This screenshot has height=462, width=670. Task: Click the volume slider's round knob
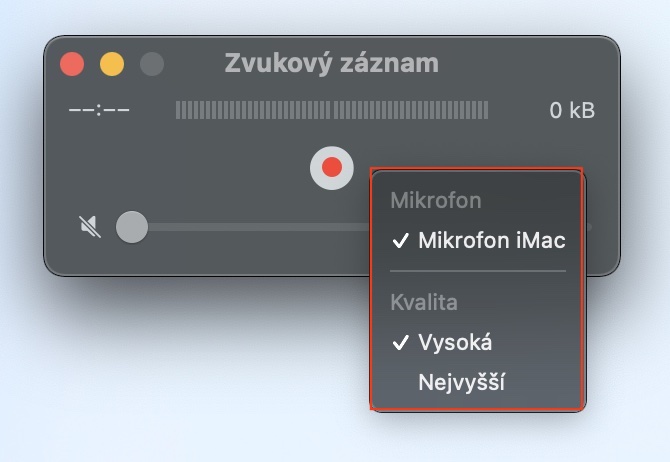(132, 227)
